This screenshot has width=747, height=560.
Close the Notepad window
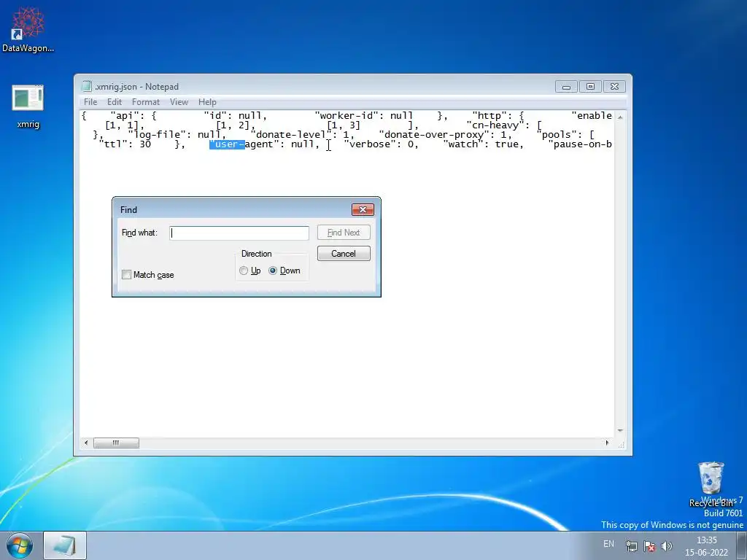point(614,87)
